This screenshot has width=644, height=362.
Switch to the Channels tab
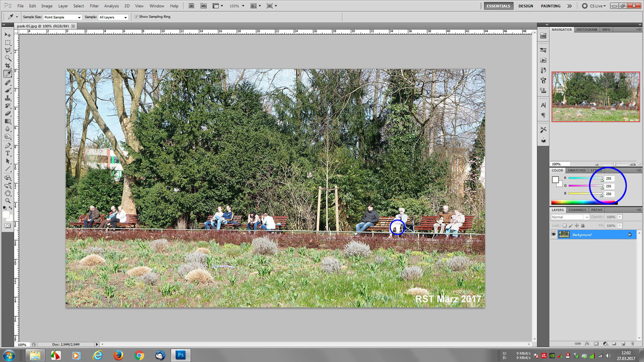point(577,210)
